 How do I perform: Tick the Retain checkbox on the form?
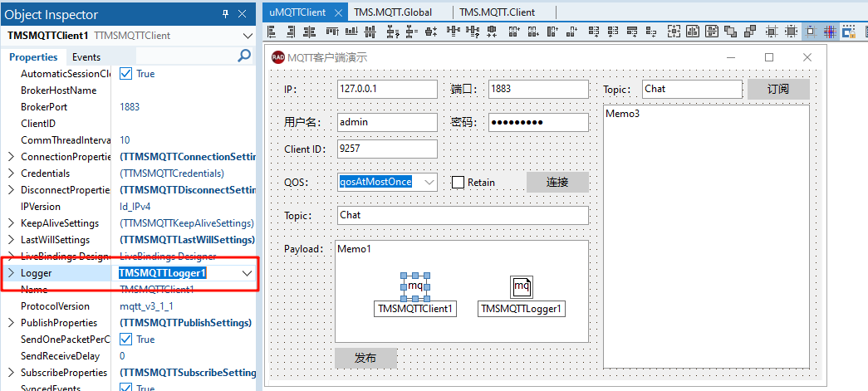[458, 182]
